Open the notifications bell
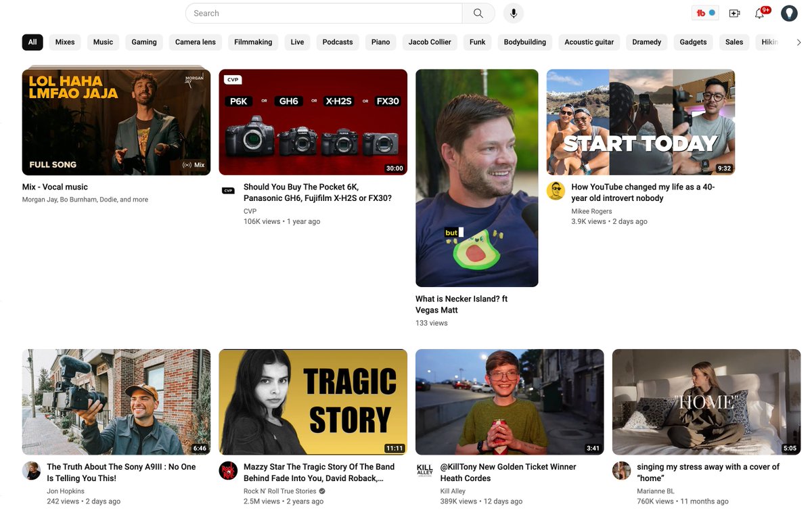 click(x=760, y=14)
